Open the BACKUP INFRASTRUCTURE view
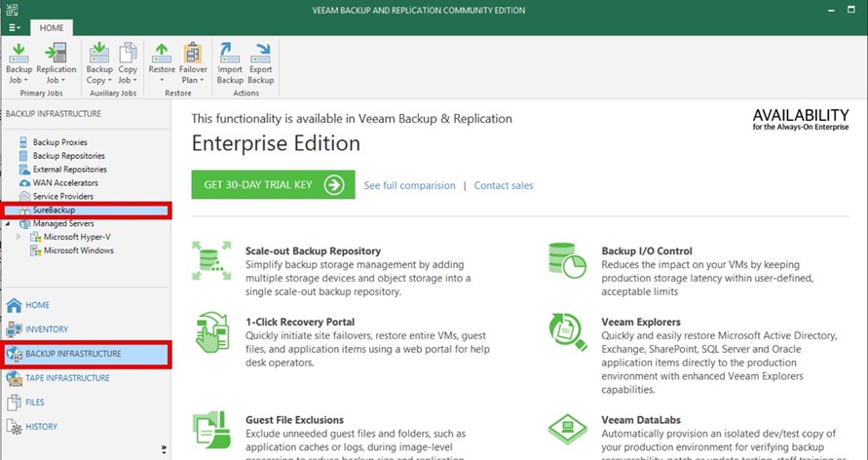This screenshot has width=868, height=460. point(86,354)
